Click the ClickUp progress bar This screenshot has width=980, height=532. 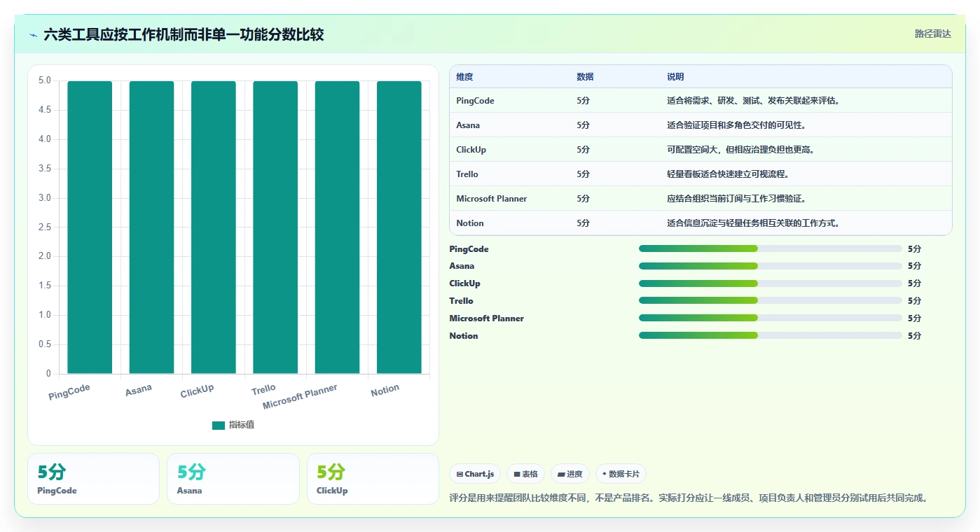pos(771,283)
